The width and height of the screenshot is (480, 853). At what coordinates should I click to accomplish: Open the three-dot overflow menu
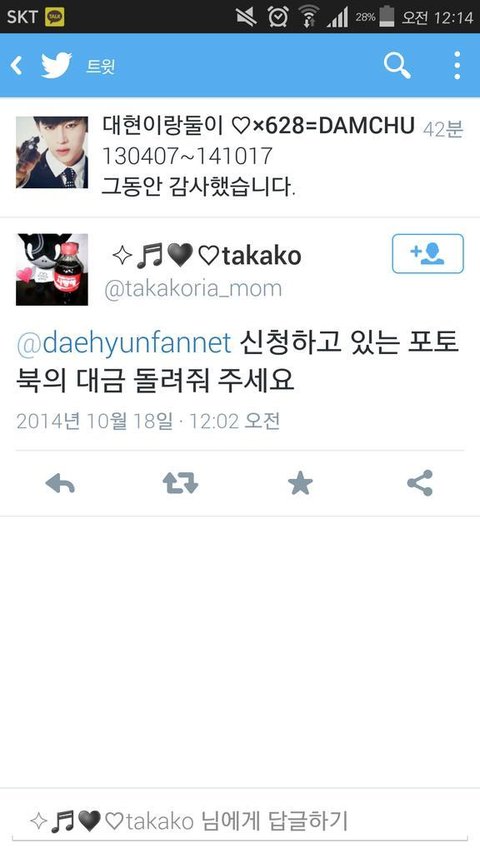[x=457, y=66]
